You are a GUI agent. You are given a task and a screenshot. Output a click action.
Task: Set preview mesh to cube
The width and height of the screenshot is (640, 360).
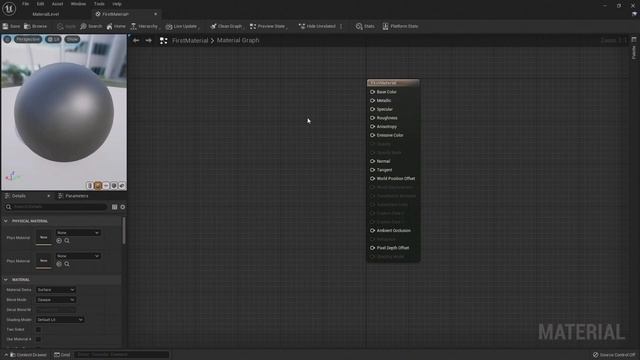(x=114, y=186)
